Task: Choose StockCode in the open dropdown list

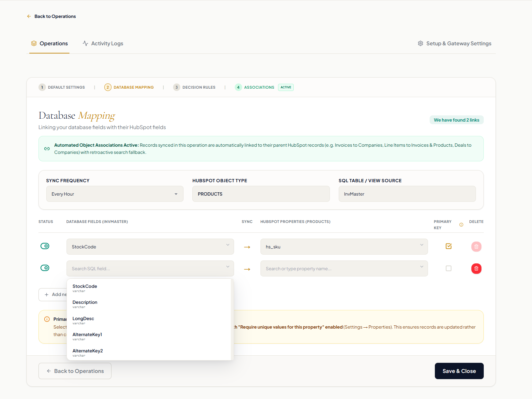Action: click(x=149, y=288)
